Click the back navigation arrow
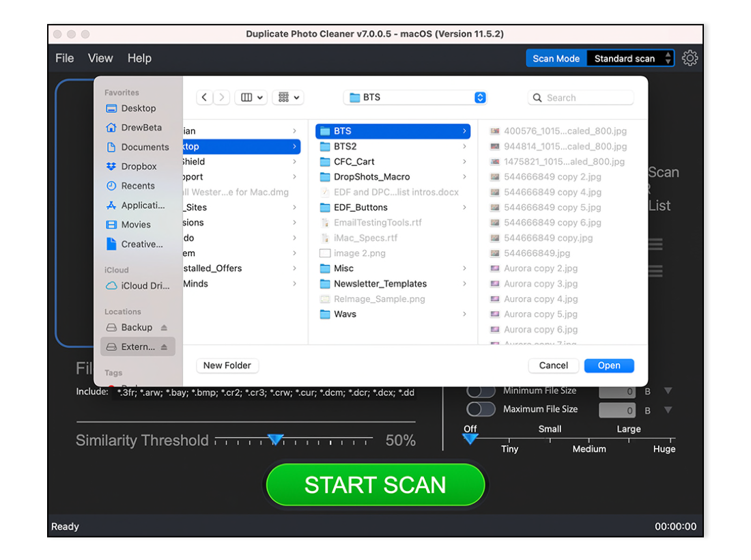This screenshot has height=560, width=751. point(205,98)
